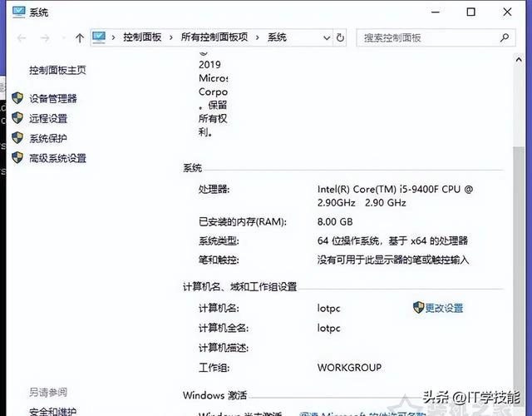532x416 pixels.
Task: Click workgroup value WORKGROUP
Action: point(349,368)
